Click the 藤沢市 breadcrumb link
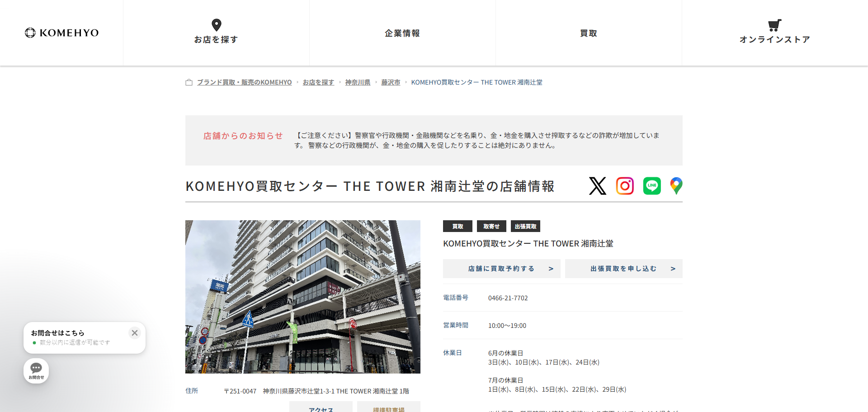 click(x=391, y=82)
